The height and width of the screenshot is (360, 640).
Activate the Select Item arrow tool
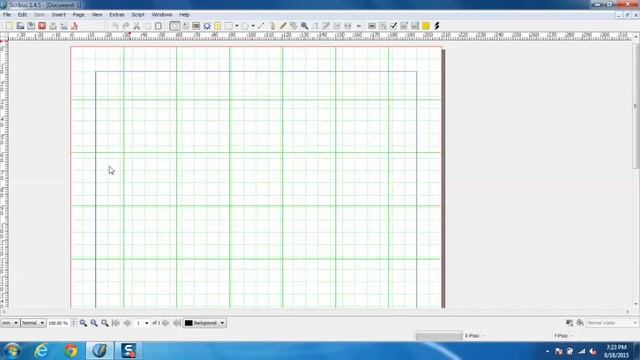coord(174,26)
